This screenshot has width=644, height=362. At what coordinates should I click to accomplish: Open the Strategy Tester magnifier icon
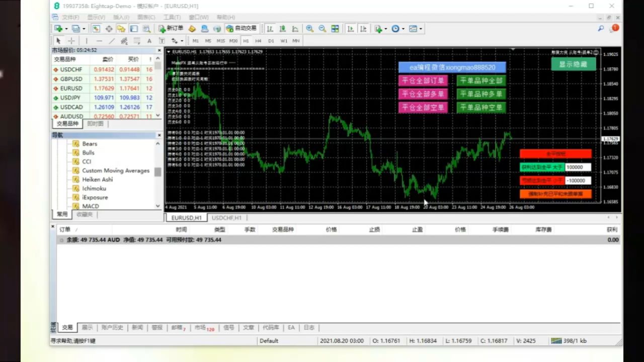146,29
